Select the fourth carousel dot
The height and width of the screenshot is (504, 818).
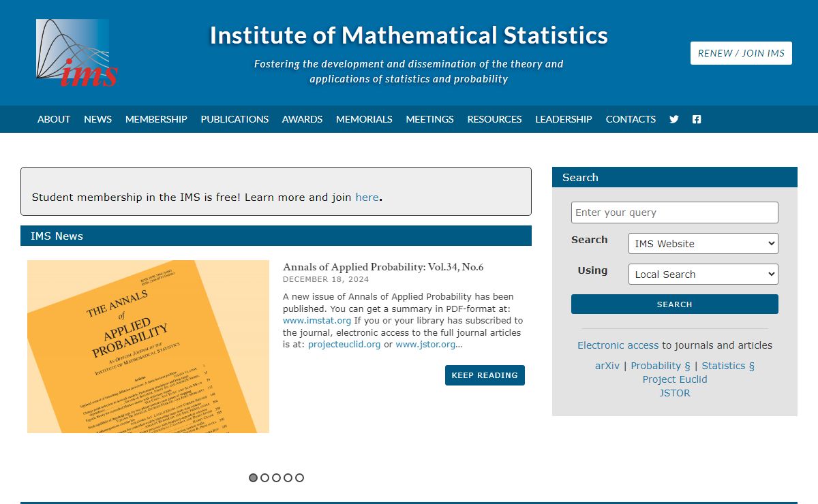click(x=288, y=477)
